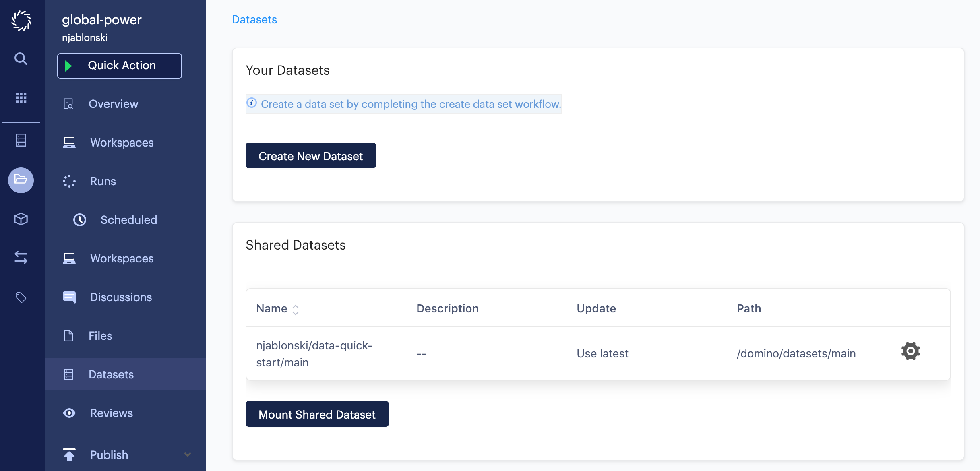980x471 pixels.
Task: Click the info icon in dataset notice
Action: 252,103
